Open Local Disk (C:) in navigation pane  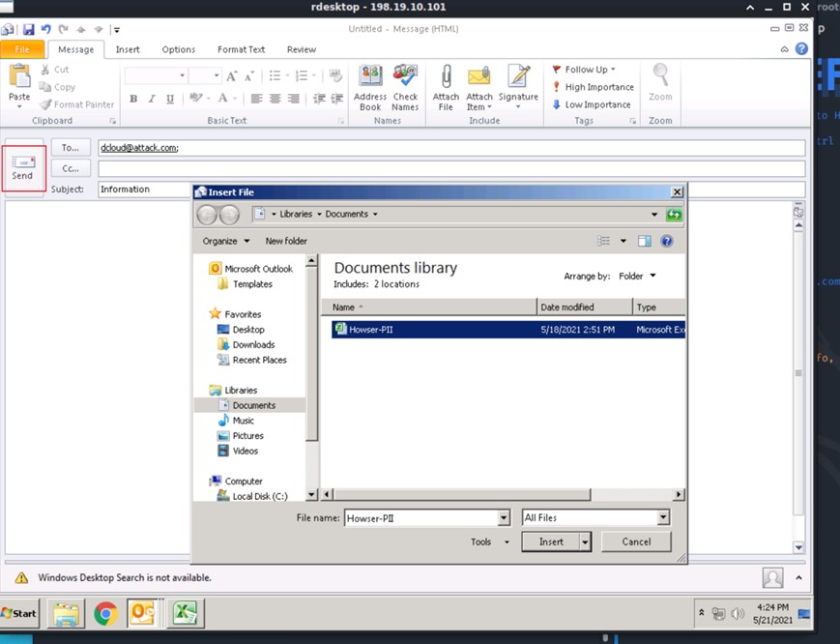[252, 496]
